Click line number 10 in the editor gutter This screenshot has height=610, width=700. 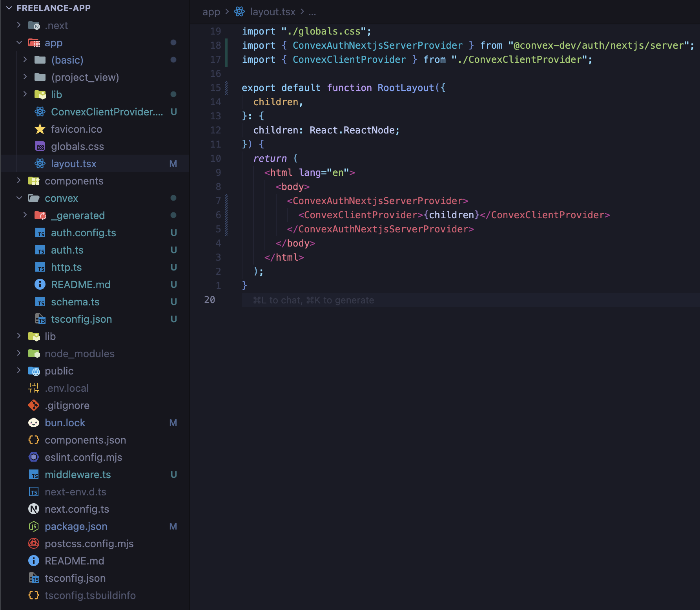coord(215,158)
